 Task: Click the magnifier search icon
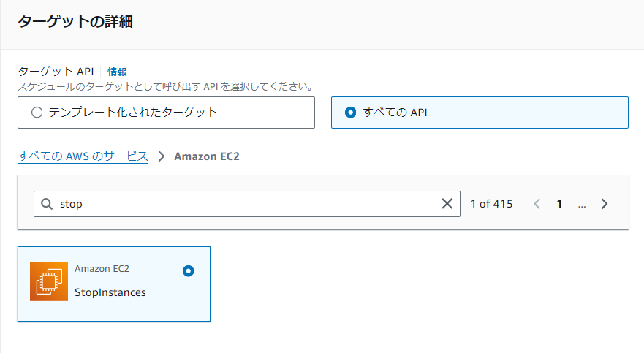click(x=47, y=204)
